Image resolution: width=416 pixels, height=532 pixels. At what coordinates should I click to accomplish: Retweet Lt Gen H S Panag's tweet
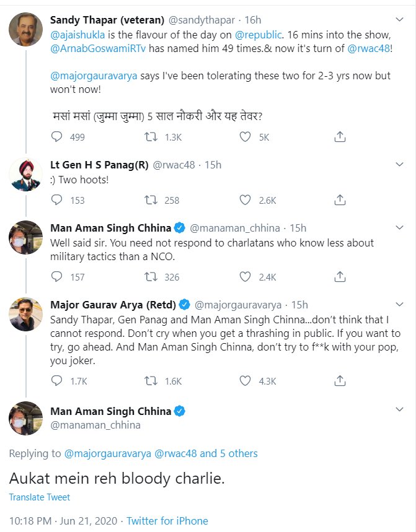click(x=150, y=199)
